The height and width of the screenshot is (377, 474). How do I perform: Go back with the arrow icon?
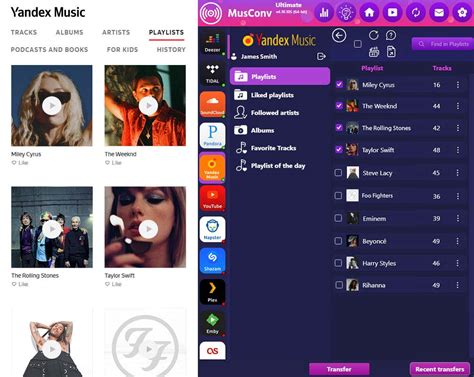[339, 35]
